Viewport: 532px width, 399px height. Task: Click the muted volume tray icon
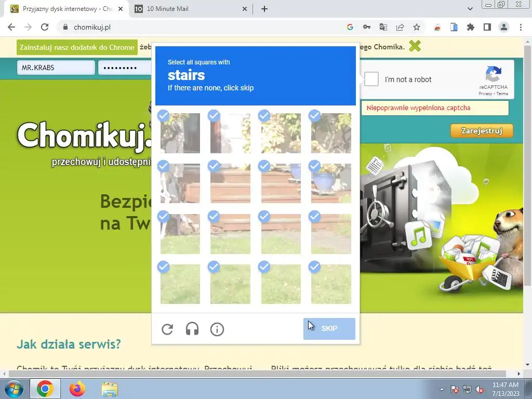tap(480, 389)
